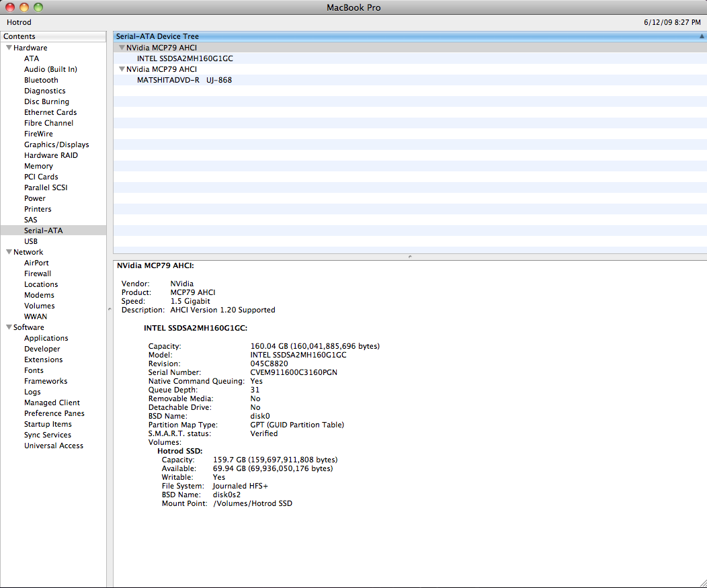This screenshot has width=707, height=588.
Task: Click the S.M.A.R.T. status Verified value
Action: tap(263, 433)
